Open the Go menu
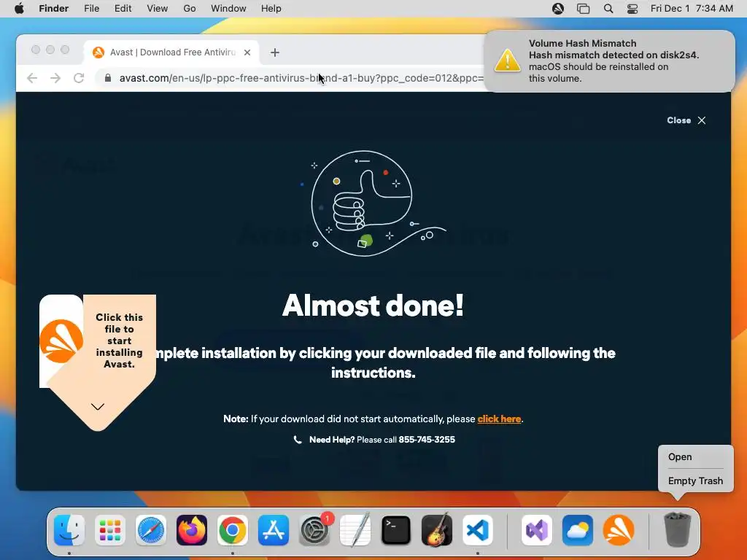Screen dimensions: 747x560 click(x=190, y=9)
